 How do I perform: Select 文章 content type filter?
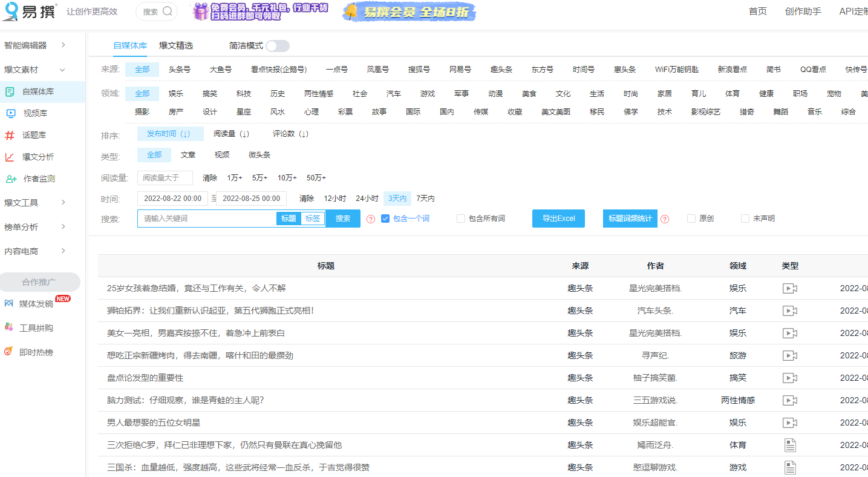tap(188, 155)
